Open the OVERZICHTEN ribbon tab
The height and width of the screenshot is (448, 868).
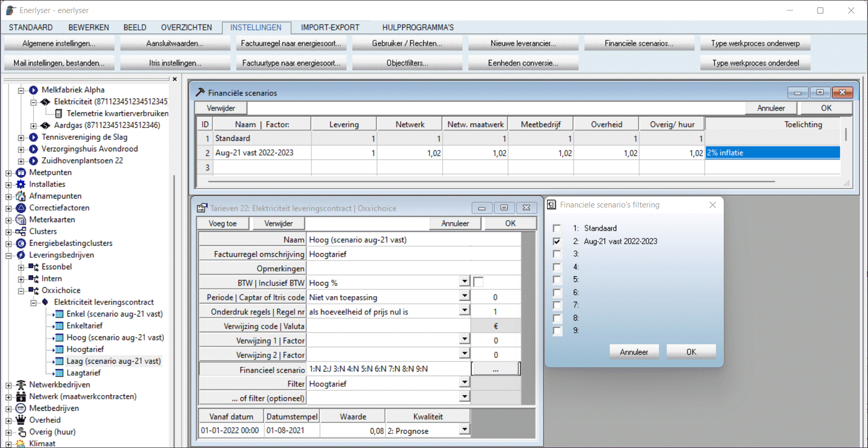tap(186, 28)
